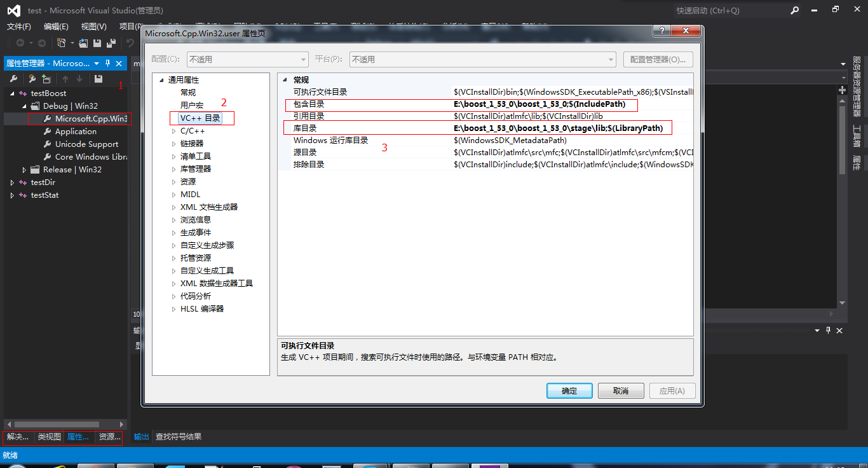Select the 包含目录 property name
The height and width of the screenshot is (468, 868).
[309, 104]
